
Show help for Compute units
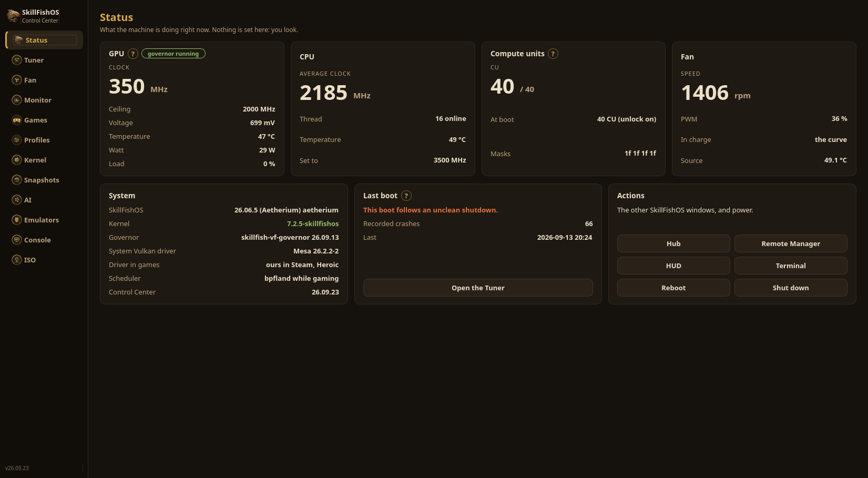[x=553, y=54]
